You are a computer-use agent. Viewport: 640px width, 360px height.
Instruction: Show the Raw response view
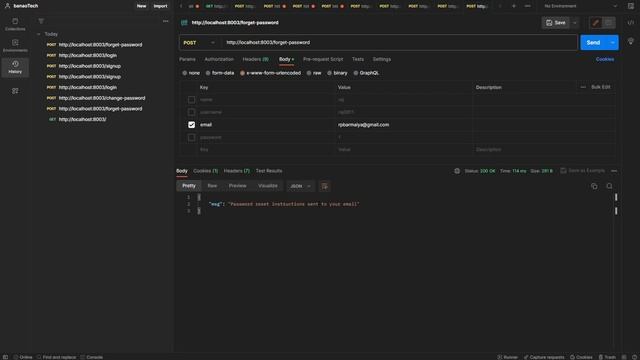point(212,186)
